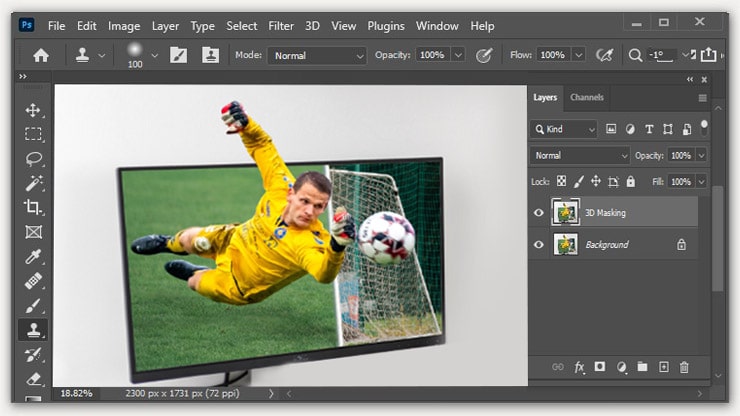Delete layer using trash icon
740x416 pixels.
coord(684,367)
